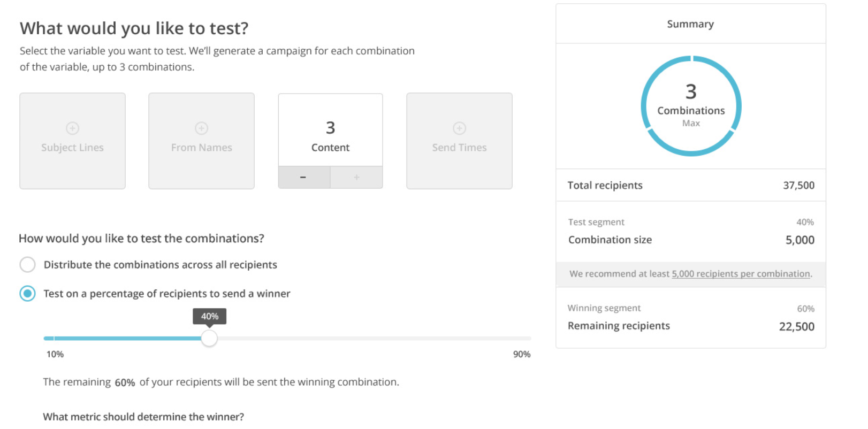Click the plus icon on Send Times card
This screenshot has height=429, width=868.
click(459, 128)
